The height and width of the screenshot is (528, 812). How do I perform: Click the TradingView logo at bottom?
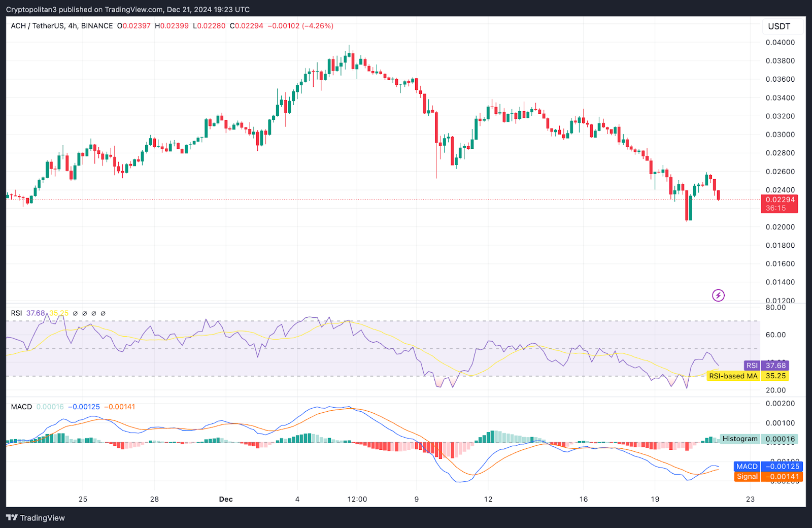[x=36, y=518]
